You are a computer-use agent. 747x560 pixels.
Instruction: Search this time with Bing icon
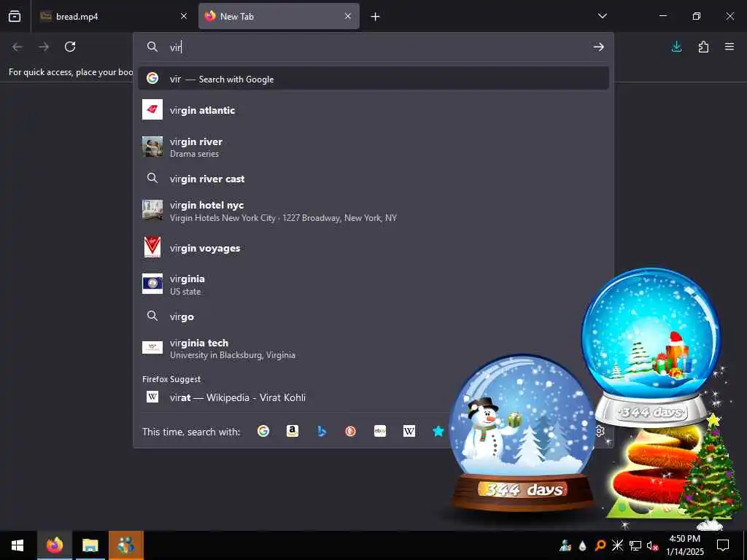click(322, 431)
